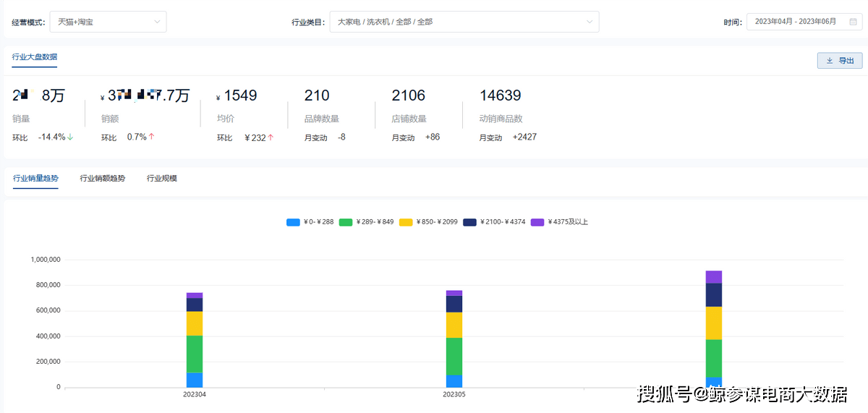Click the chevron arrow of the 大家电/洗衣机 selector
This screenshot has width=868, height=413.
590,22
